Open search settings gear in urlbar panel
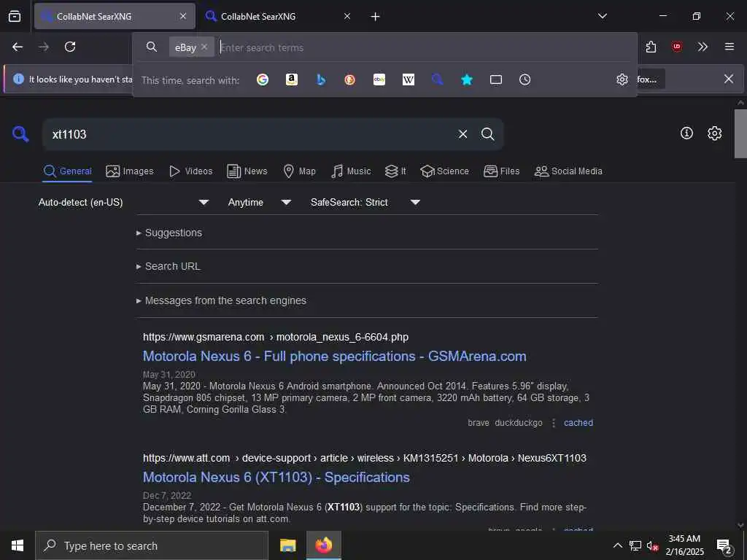 [x=622, y=79]
